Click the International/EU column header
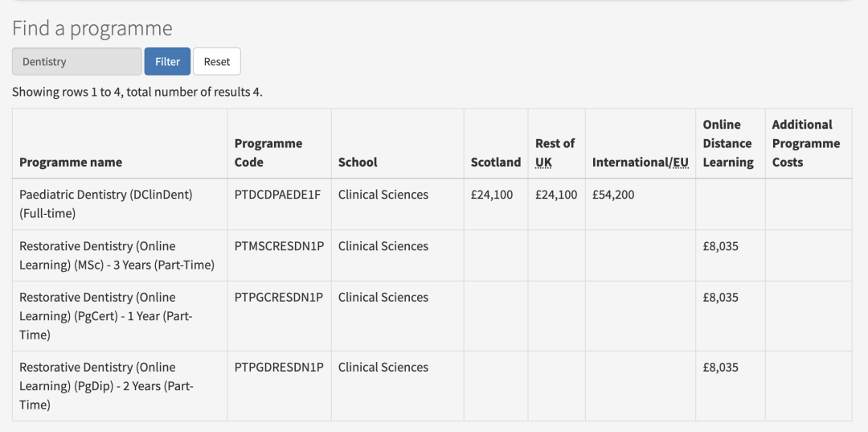868x432 pixels. (640, 163)
